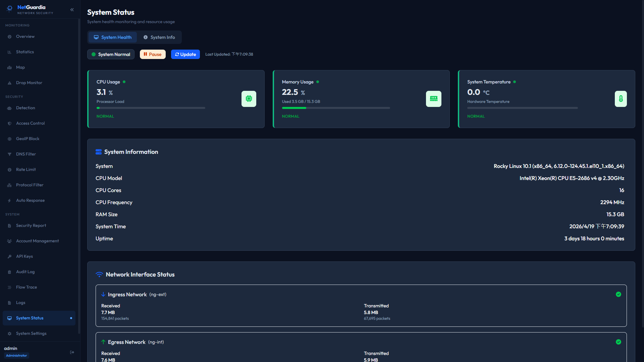Image resolution: width=644 pixels, height=362 pixels.
Task: Open Rate Limit gauge icon
Action: [9, 170]
